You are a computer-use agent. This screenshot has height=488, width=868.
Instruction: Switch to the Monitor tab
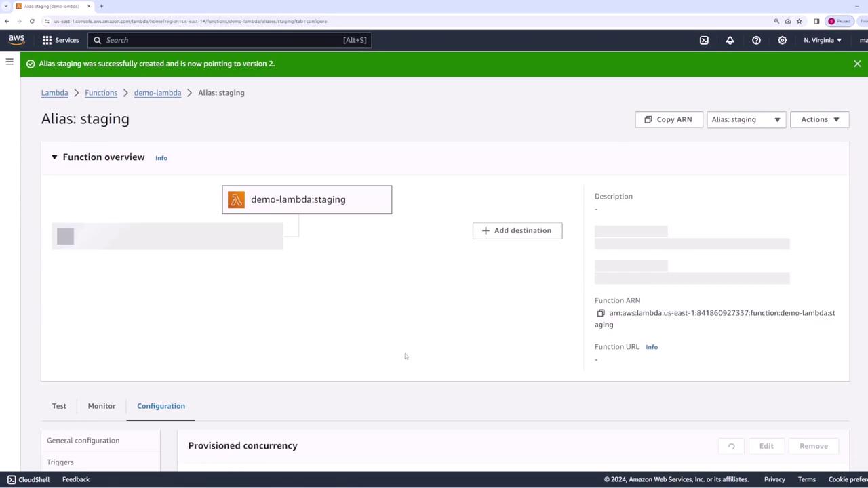pos(102,406)
